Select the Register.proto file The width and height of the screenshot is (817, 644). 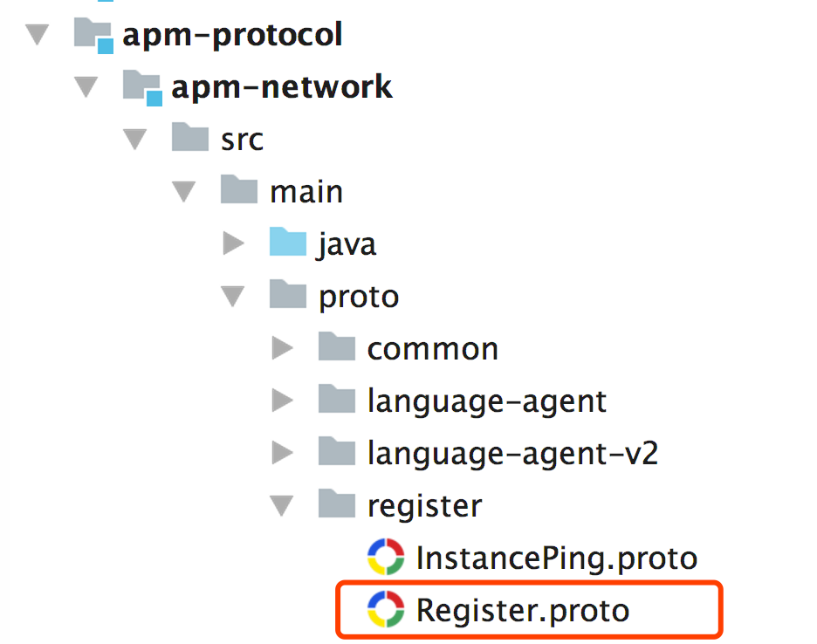click(x=522, y=609)
